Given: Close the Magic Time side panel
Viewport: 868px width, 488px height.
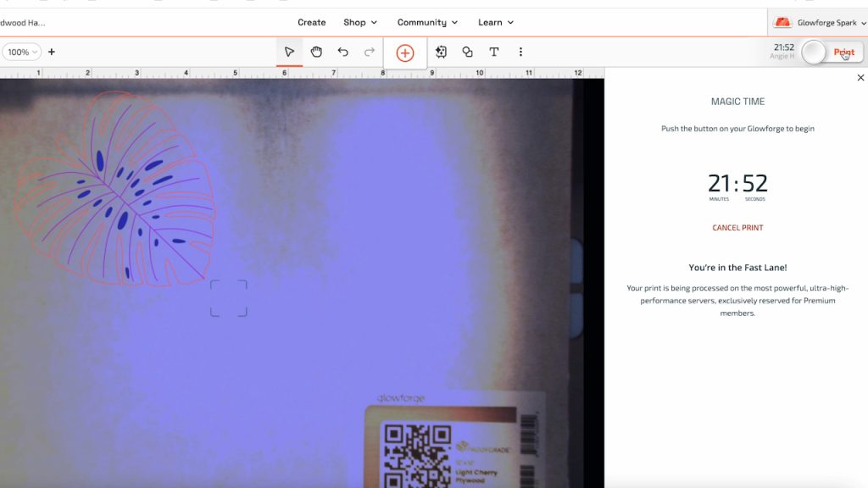Looking at the screenshot, I should click(x=860, y=77).
